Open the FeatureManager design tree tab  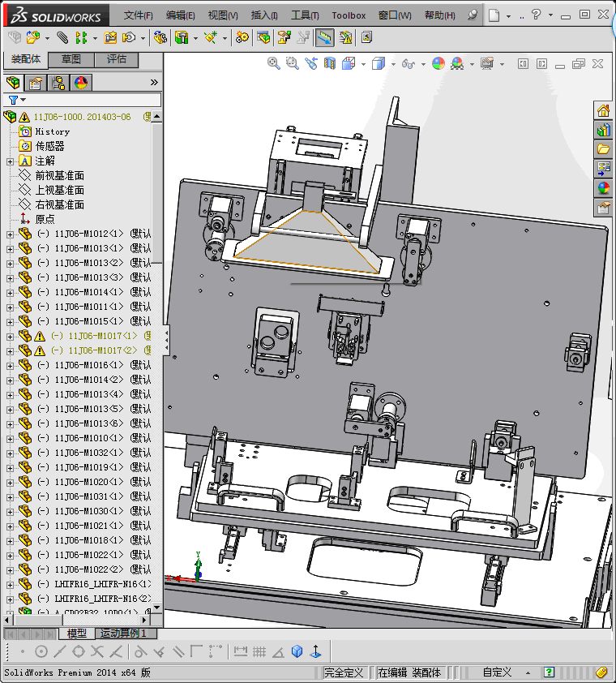pyautogui.click(x=12, y=82)
